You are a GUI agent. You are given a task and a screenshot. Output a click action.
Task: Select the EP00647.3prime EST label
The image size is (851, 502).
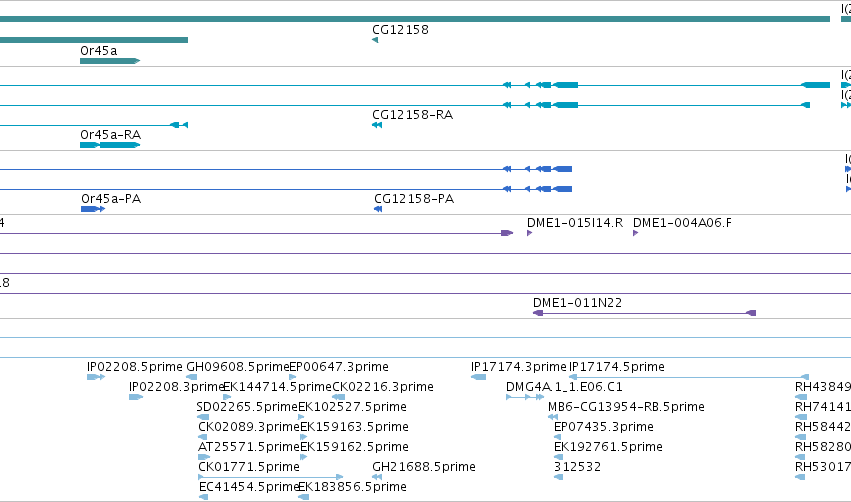coord(339,367)
